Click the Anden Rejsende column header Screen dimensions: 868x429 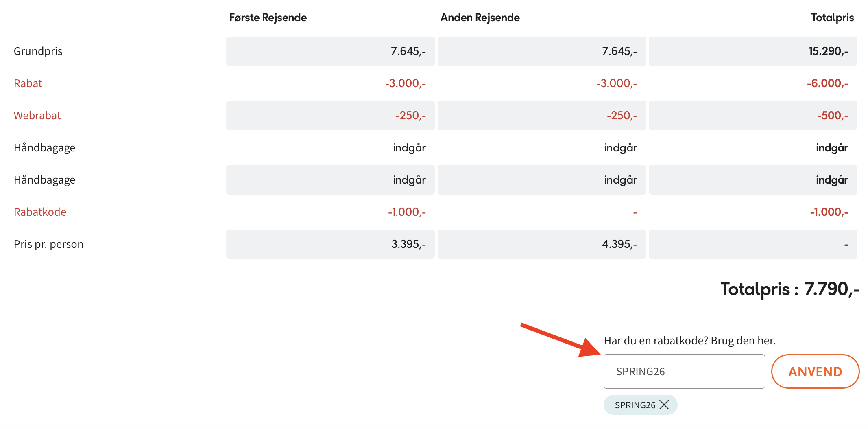tap(480, 18)
